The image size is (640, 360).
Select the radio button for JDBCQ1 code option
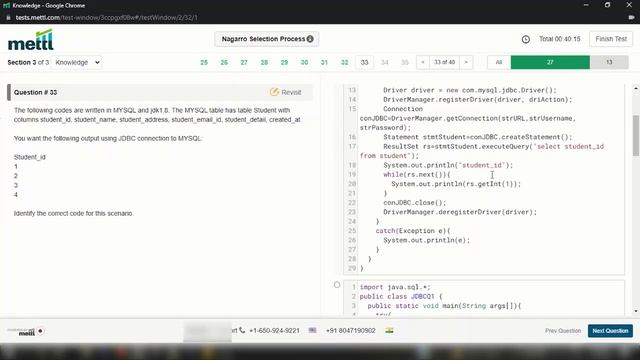pos(337,285)
